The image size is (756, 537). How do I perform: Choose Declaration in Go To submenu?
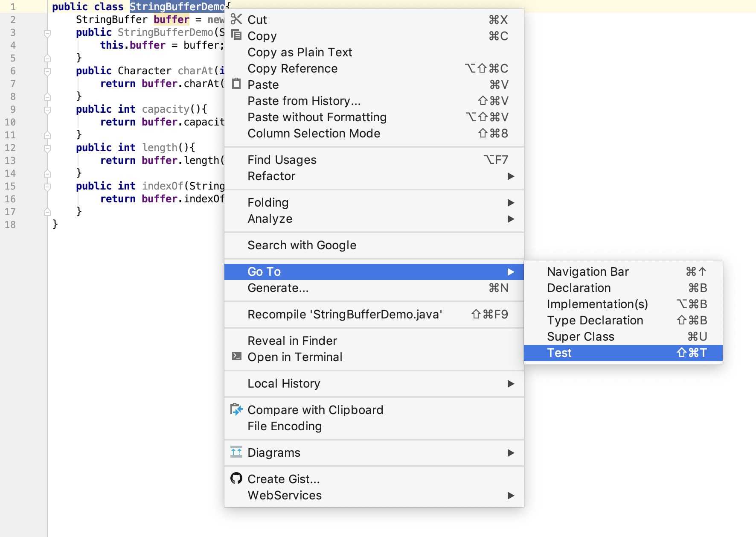(623, 288)
